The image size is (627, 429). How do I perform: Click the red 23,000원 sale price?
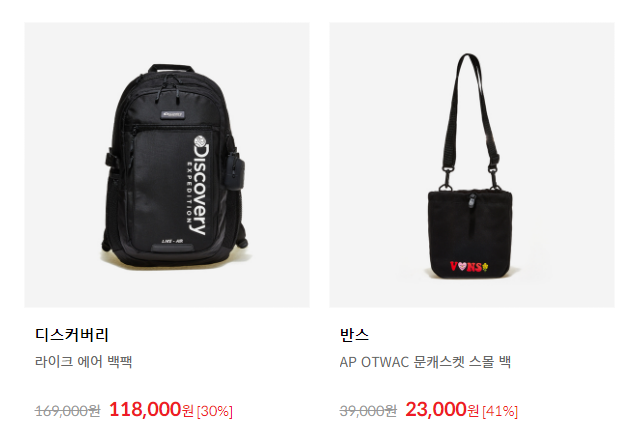pyautogui.click(x=442, y=409)
